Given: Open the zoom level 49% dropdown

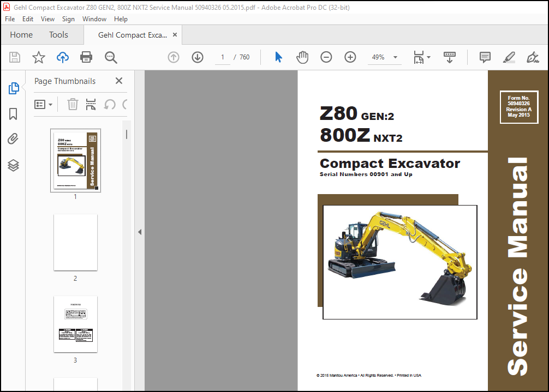Looking at the screenshot, I should coord(384,57).
